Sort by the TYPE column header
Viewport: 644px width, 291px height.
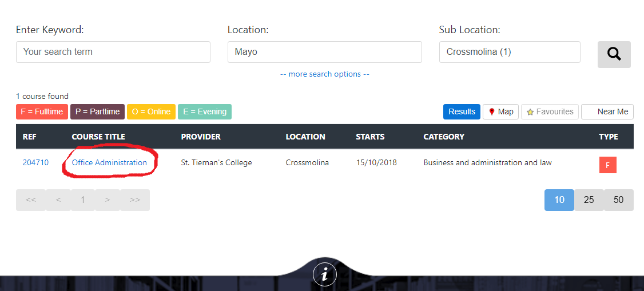(x=609, y=137)
